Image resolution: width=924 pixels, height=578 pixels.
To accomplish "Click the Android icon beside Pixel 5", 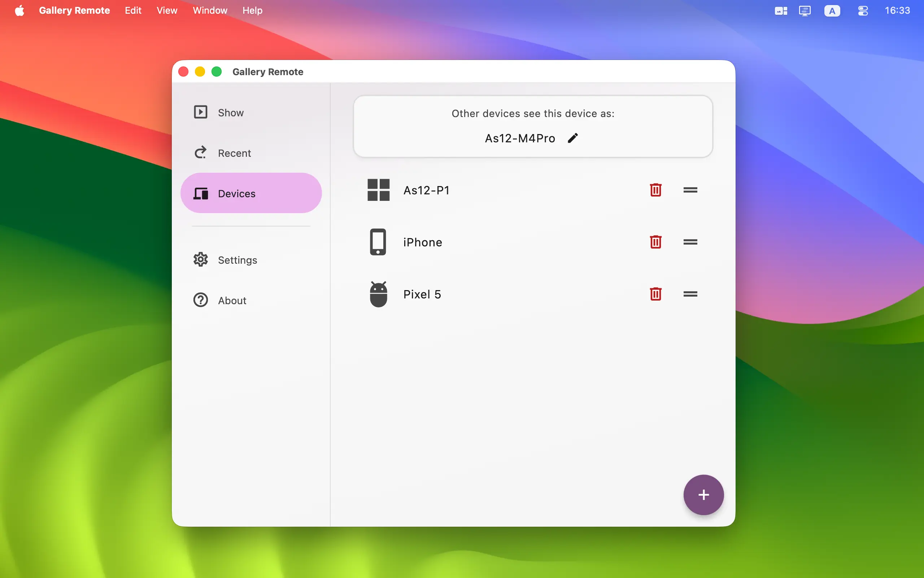I will point(378,294).
